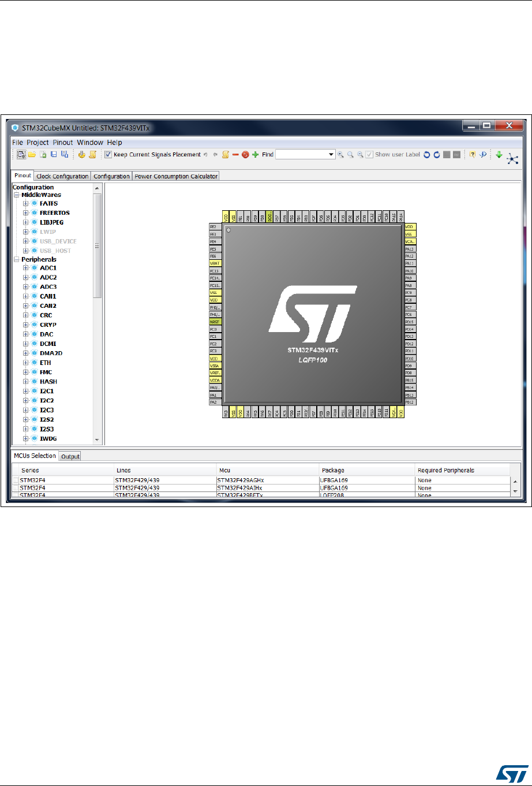532x786 pixels.
Task: Click the Find search input field
Action: coord(302,154)
